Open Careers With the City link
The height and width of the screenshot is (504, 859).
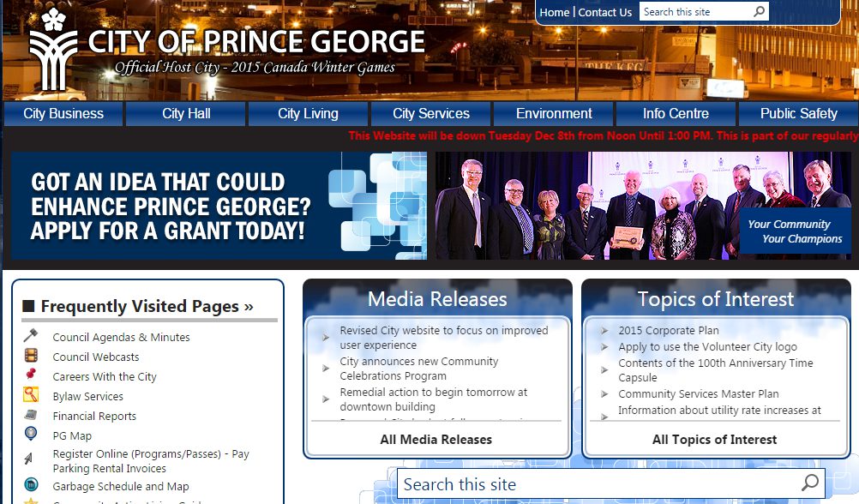[x=105, y=376]
